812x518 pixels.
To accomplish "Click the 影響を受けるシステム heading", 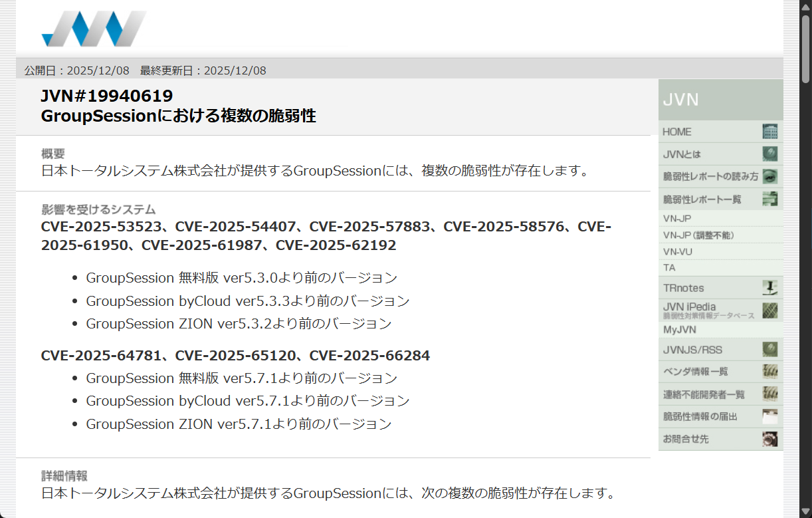I will pos(98,209).
